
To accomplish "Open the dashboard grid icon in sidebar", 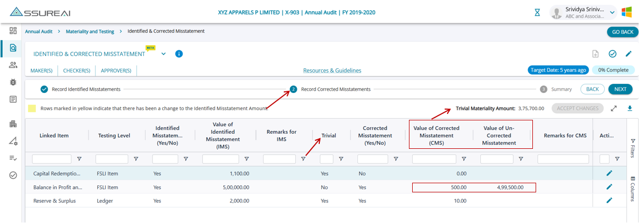I will [x=13, y=31].
